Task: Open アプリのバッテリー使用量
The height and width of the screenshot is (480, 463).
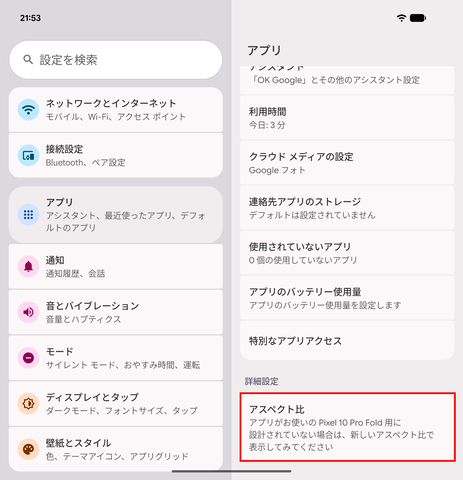Action: click(x=347, y=298)
